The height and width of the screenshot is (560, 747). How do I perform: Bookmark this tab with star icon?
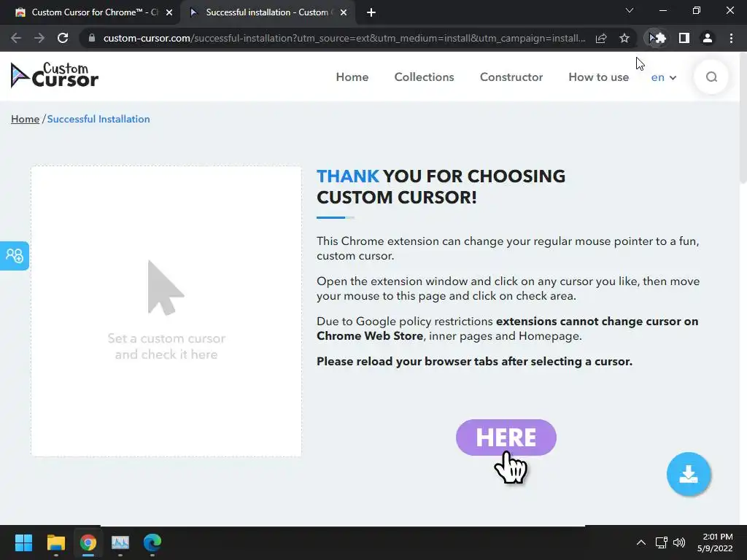pyautogui.click(x=624, y=38)
